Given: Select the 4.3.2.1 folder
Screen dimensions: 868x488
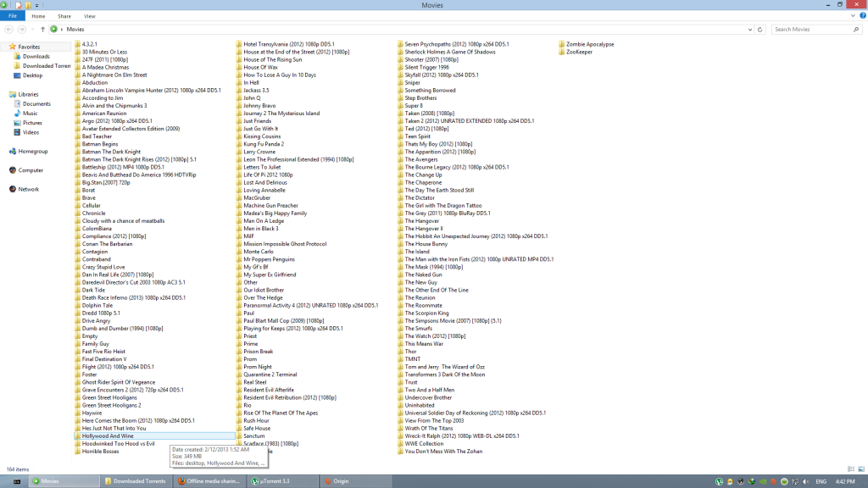Looking at the screenshot, I should (89, 44).
